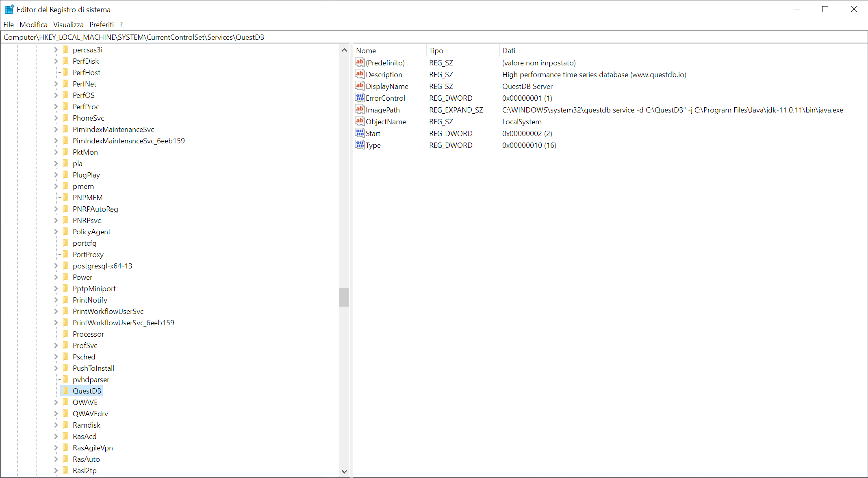
Task: Click the ab string icon next to ImagePath
Action: pos(360,110)
